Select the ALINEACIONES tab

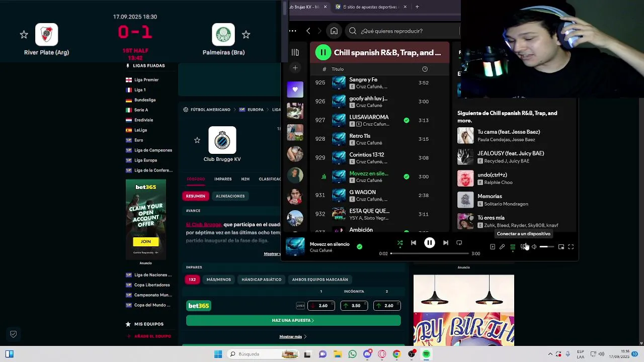click(x=230, y=196)
